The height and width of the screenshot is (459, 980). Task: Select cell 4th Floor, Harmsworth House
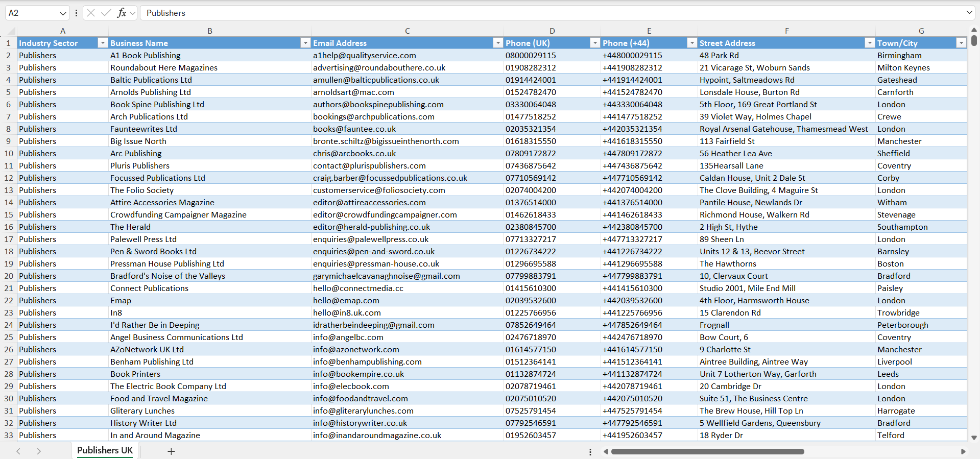786,300
